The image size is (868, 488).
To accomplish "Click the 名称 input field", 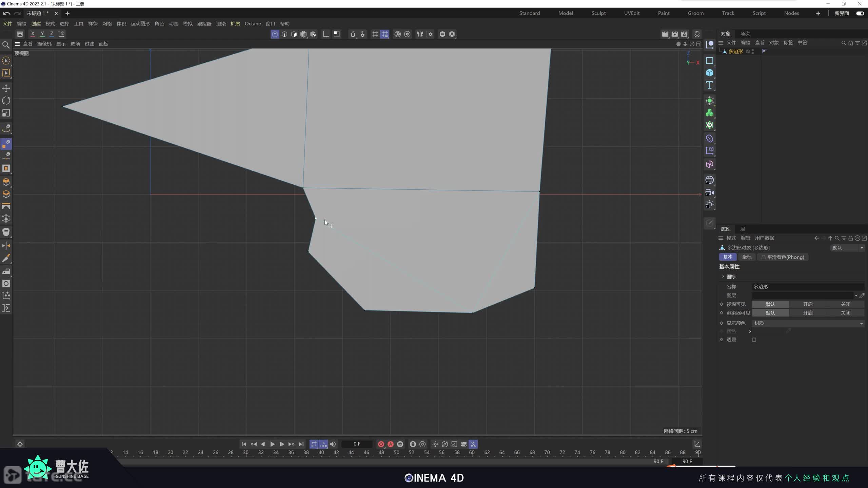I will 808,286.
